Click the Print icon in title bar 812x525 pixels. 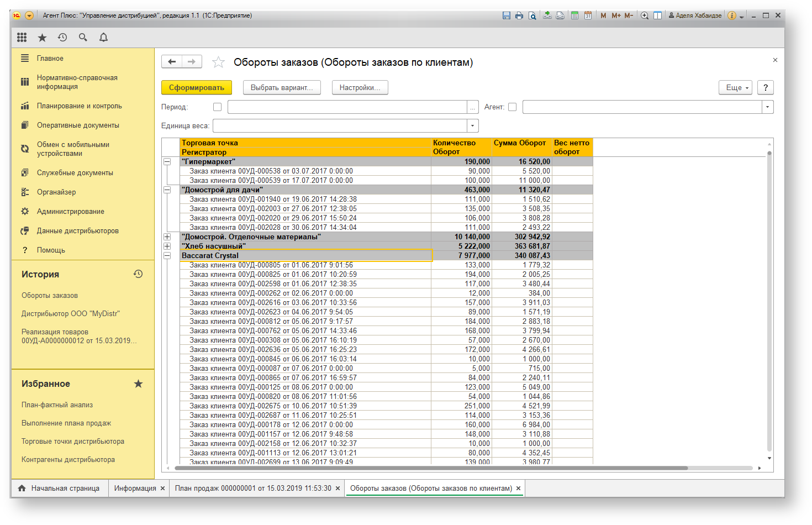pyautogui.click(x=519, y=15)
